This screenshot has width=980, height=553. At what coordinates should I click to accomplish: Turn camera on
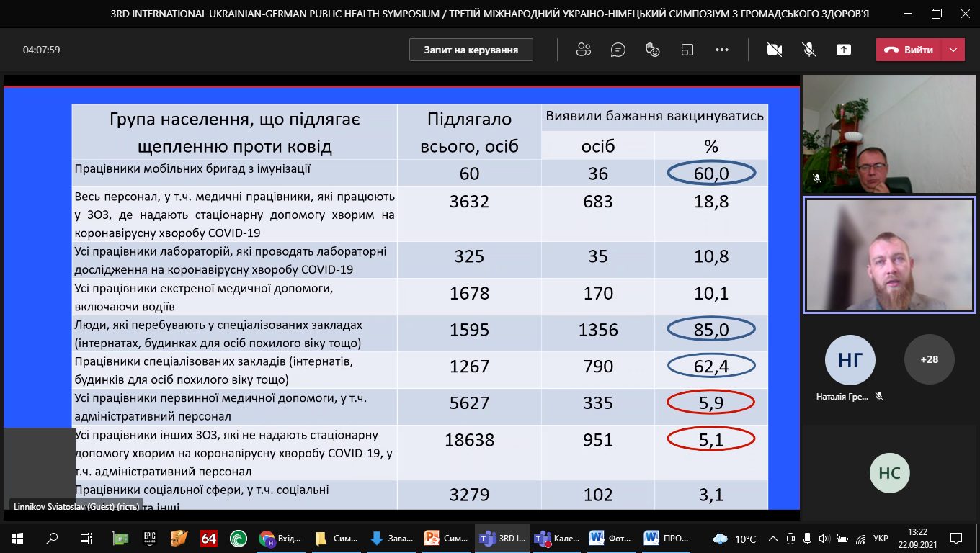coord(775,50)
